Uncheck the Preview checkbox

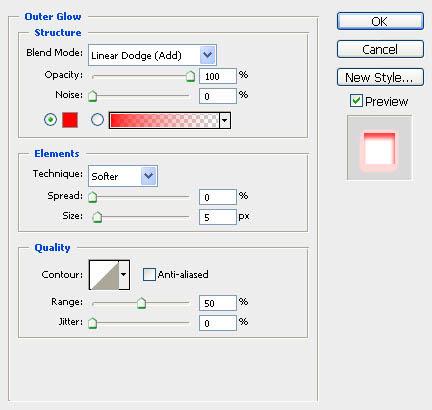[x=356, y=100]
